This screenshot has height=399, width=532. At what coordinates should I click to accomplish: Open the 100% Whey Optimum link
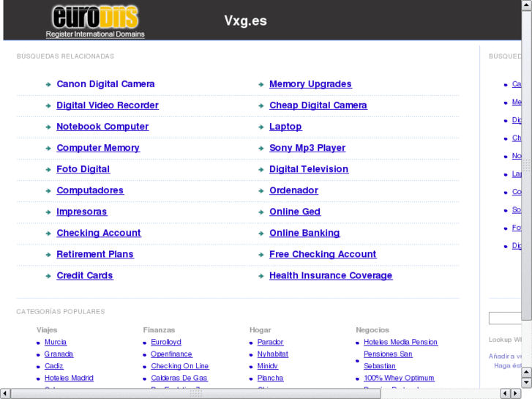399,378
